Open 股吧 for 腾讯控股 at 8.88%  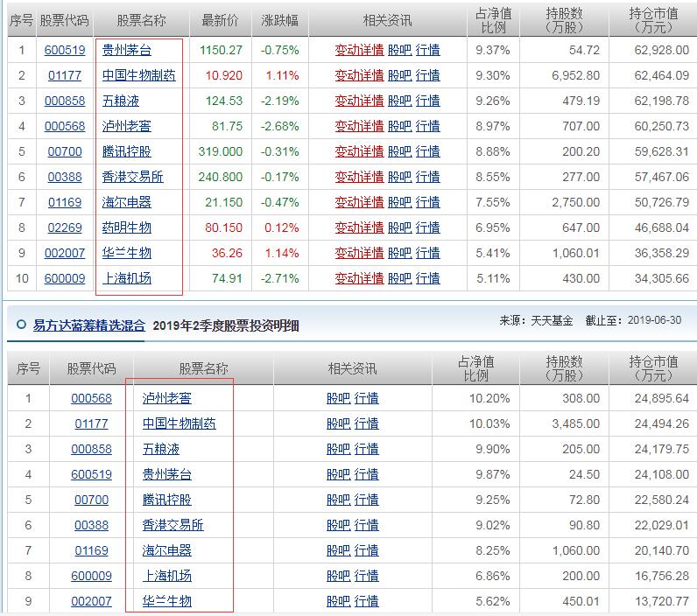[x=399, y=151]
